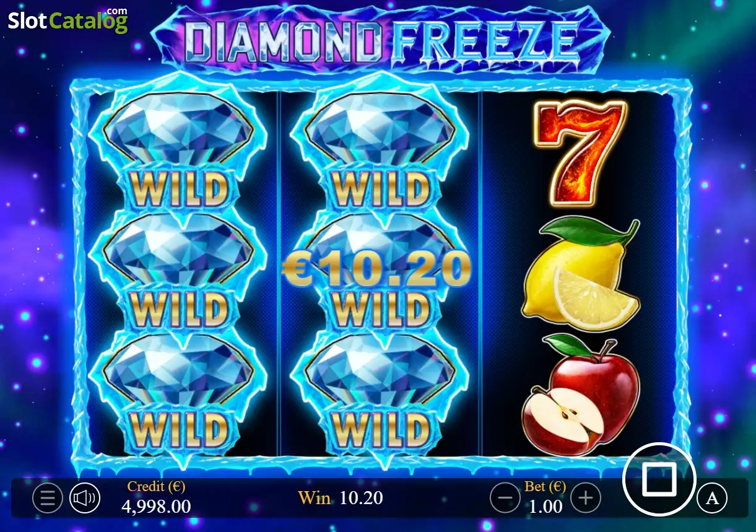
Task: Toggle autoplay with the A button
Action: click(713, 498)
